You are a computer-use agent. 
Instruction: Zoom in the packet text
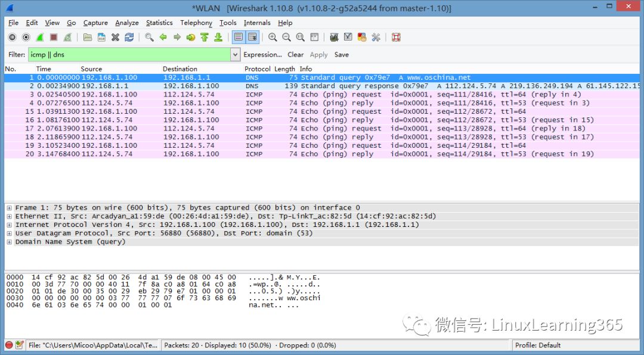coord(273,38)
